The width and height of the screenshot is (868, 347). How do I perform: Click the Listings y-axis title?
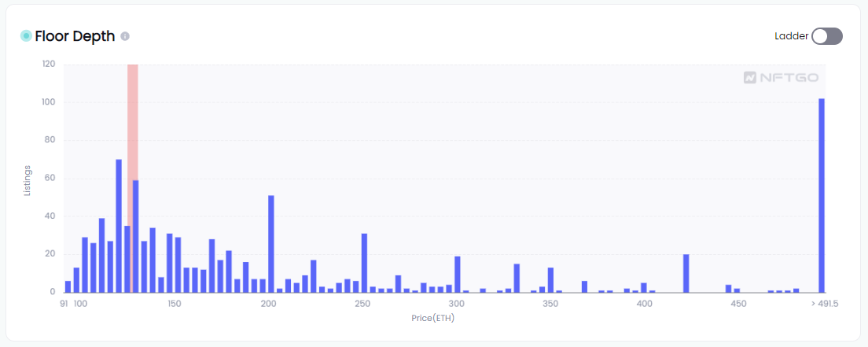(28, 180)
